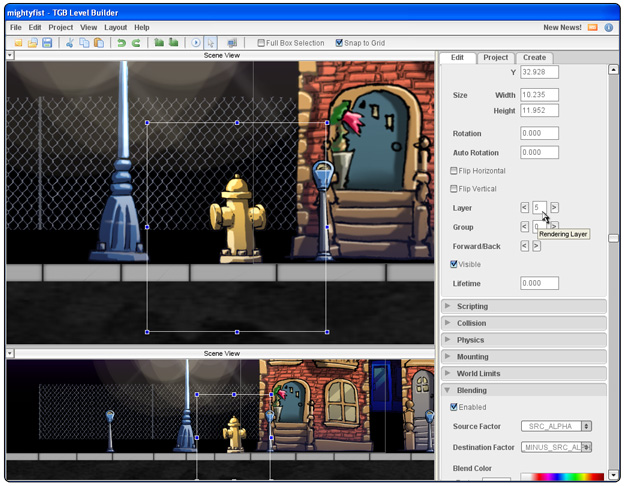
Task: Enable Flip Vertical checkbox
Action: [454, 189]
